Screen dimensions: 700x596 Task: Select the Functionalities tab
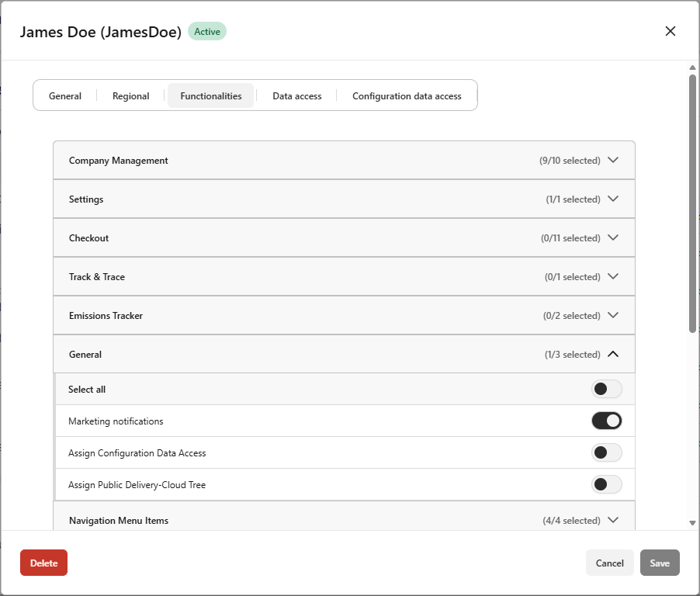coord(210,95)
